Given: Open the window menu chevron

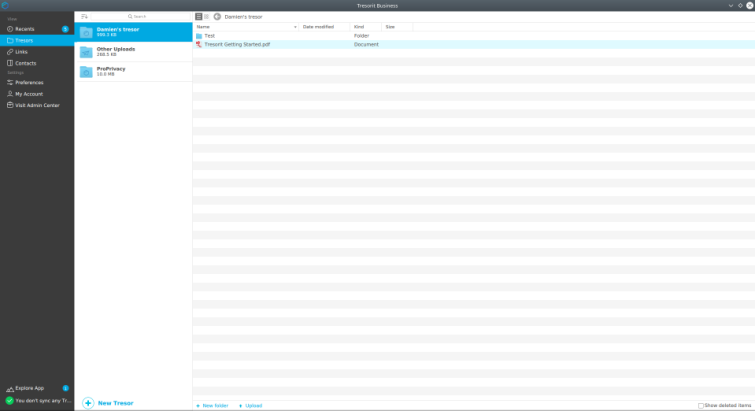Looking at the screenshot, I should tap(730, 5).
